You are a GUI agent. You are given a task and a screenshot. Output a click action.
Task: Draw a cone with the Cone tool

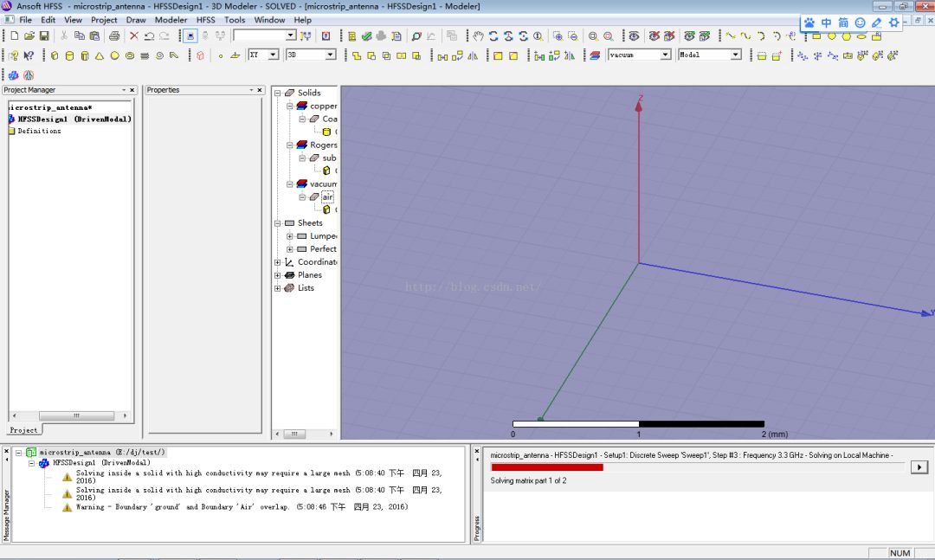[100, 55]
